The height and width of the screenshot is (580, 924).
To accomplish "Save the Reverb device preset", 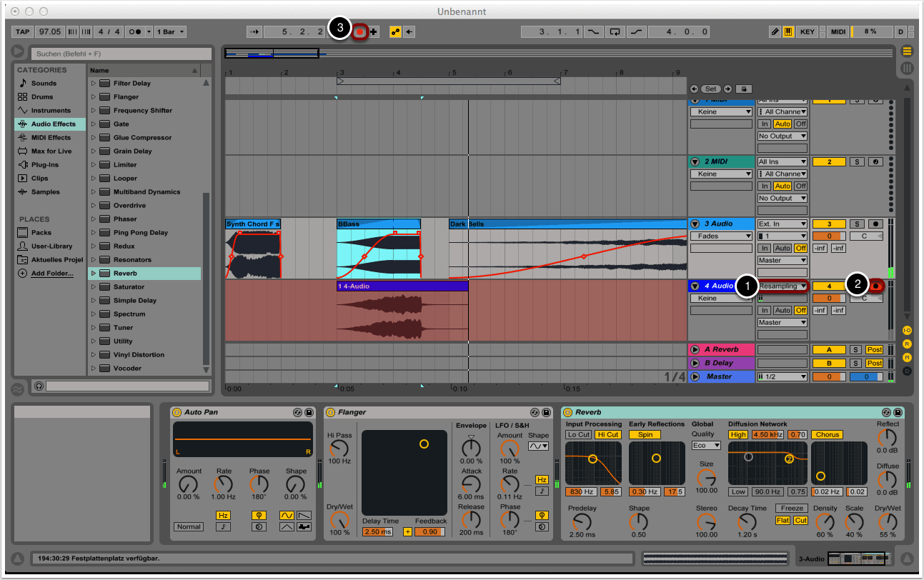I will pos(898,412).
